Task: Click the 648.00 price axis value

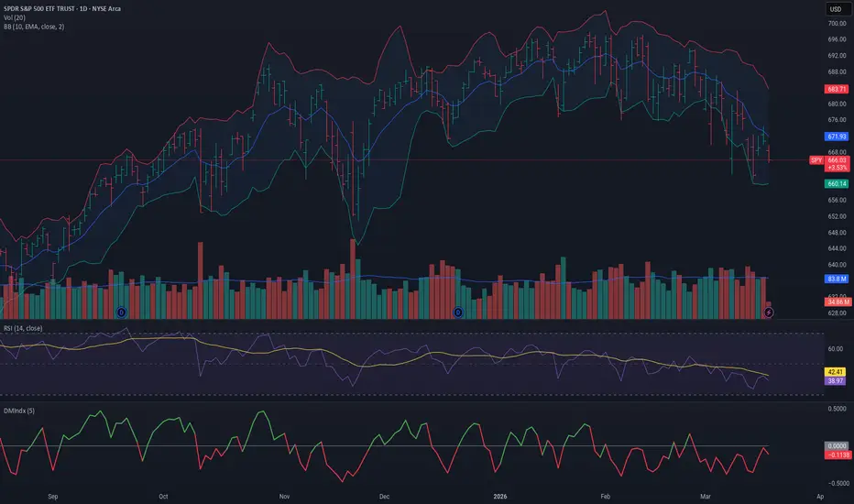Action: click(x=837, y=233)
